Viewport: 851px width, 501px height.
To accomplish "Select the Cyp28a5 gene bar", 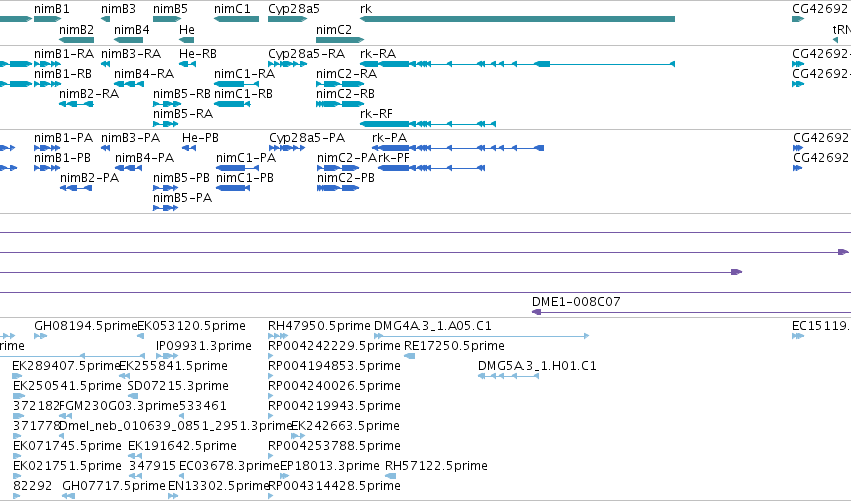I will 288,19.
